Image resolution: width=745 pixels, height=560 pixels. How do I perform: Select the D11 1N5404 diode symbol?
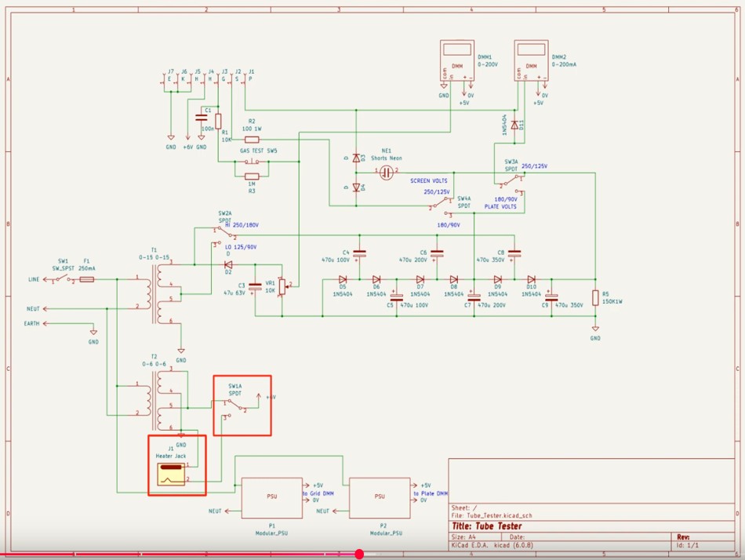[x=514, y=125]
